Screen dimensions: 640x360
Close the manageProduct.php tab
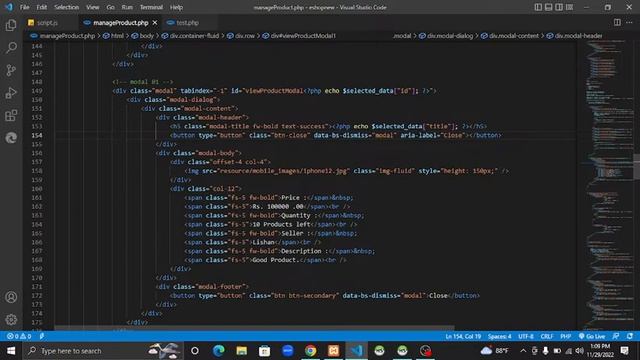pos(155,22)
